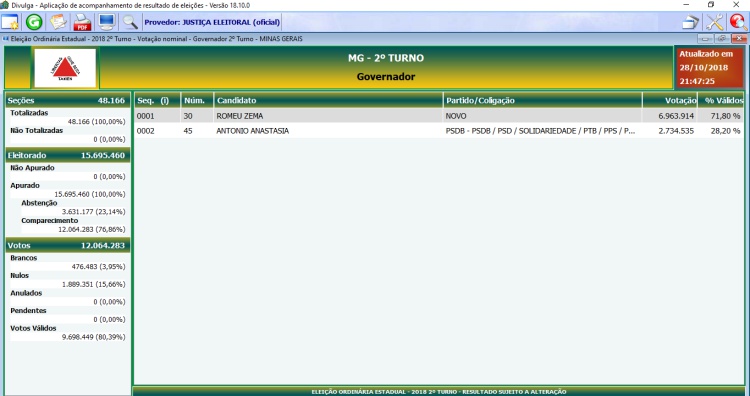Sort by the Seq. column header
Image resolution: width=750 pixels, height=396 pixels.
[x=157, y=100]
